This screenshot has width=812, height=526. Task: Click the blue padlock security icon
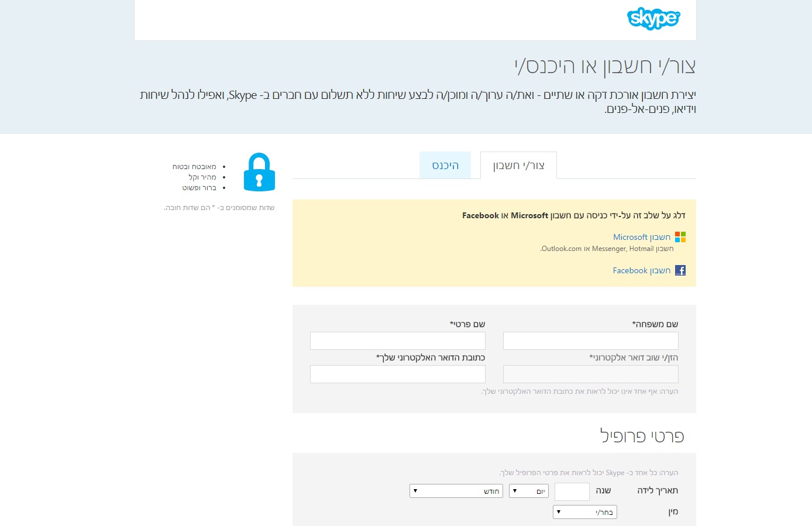click(x=259, y=172)
